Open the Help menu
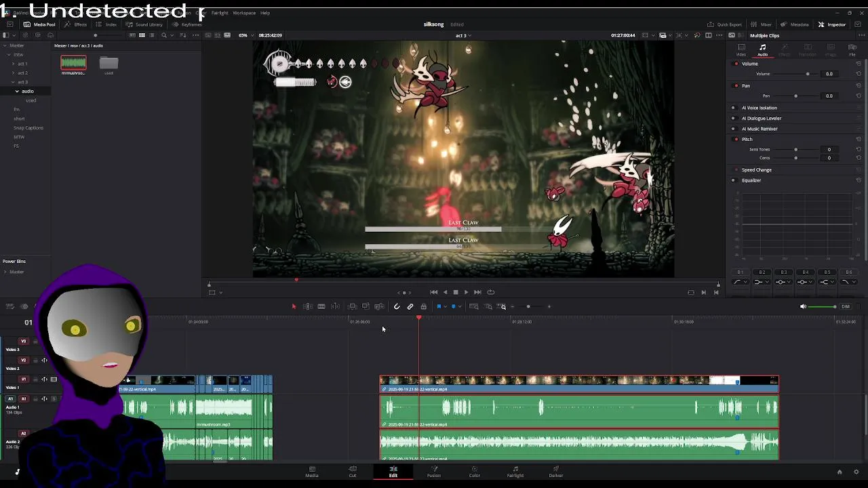This screenshot has width=868, height=488. pyautogui.click(x=265, y=13)
